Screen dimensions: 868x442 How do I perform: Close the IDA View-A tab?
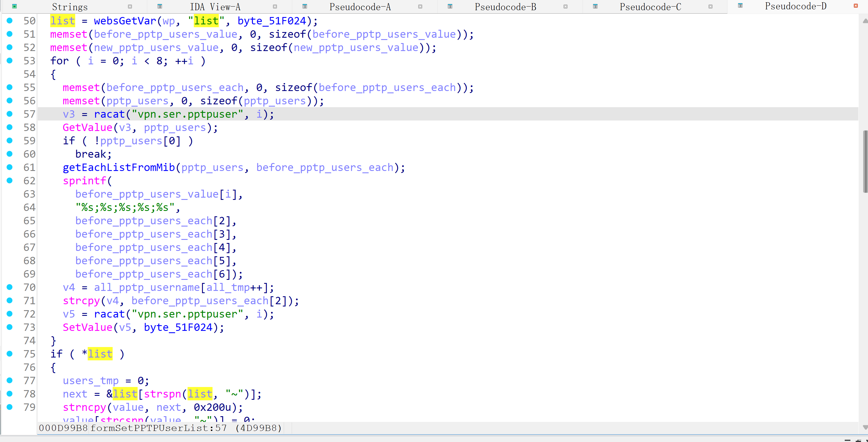[x=275, y=7]
